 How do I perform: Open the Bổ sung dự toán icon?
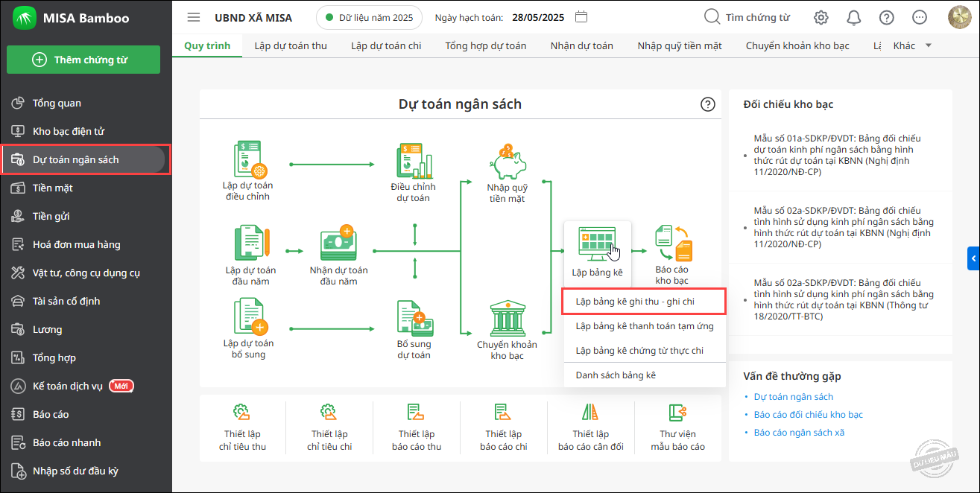click(414, 319)
